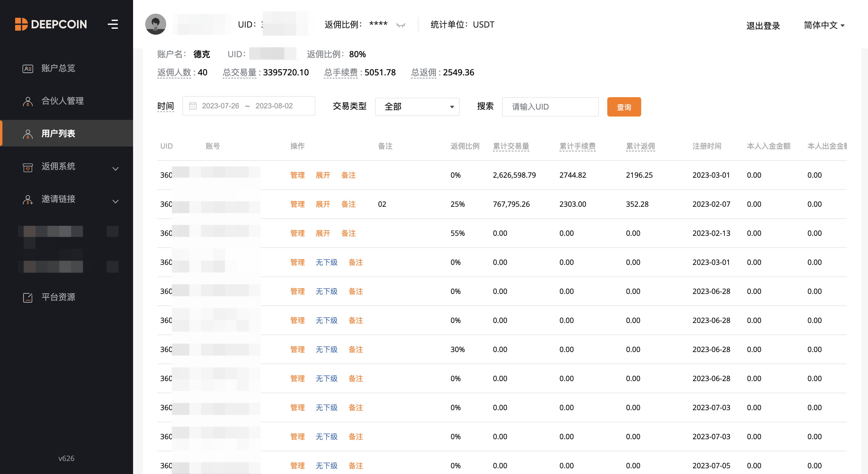Click the 总手续费 label

[x=341, y=72]
